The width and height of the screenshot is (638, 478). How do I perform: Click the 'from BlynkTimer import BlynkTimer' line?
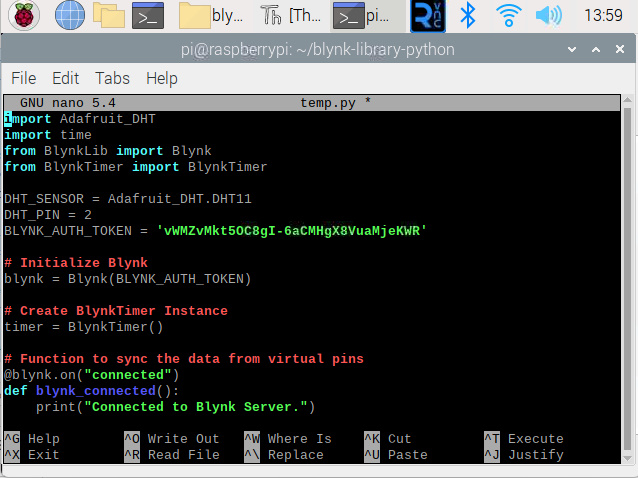tap(135, 167)
